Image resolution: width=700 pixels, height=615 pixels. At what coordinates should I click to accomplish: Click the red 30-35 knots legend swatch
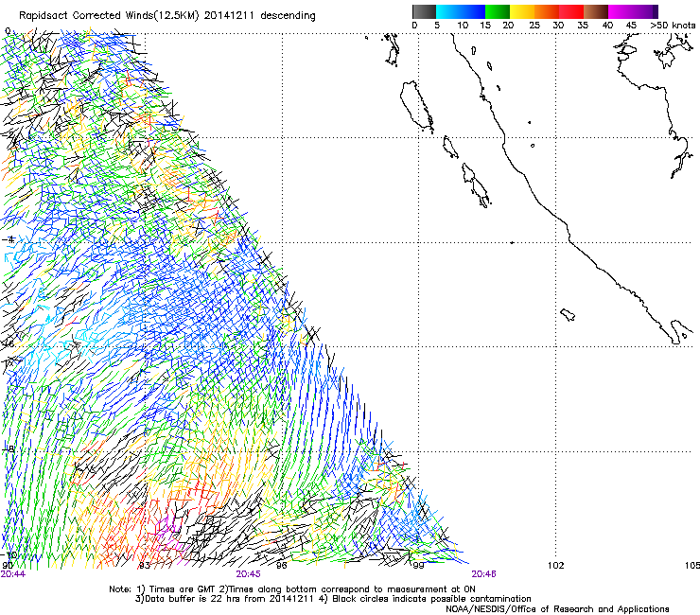coord(571,11)
